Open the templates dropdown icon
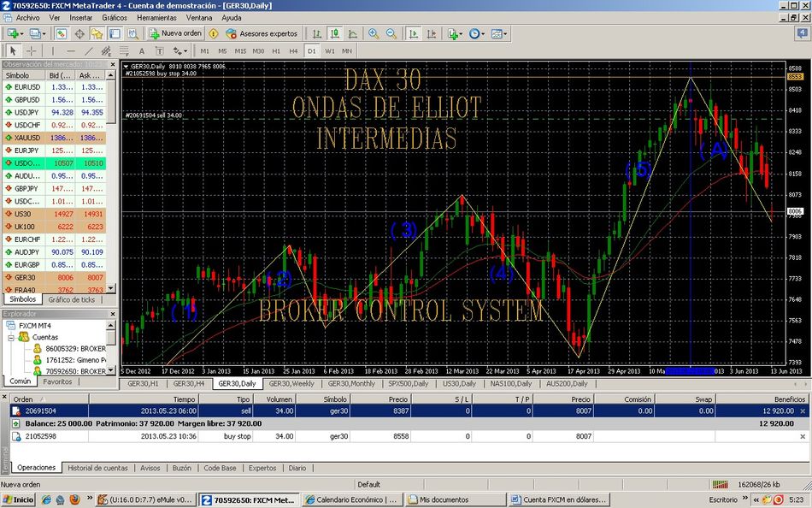Viewport: 812px width, 508px height. (499, 33)
